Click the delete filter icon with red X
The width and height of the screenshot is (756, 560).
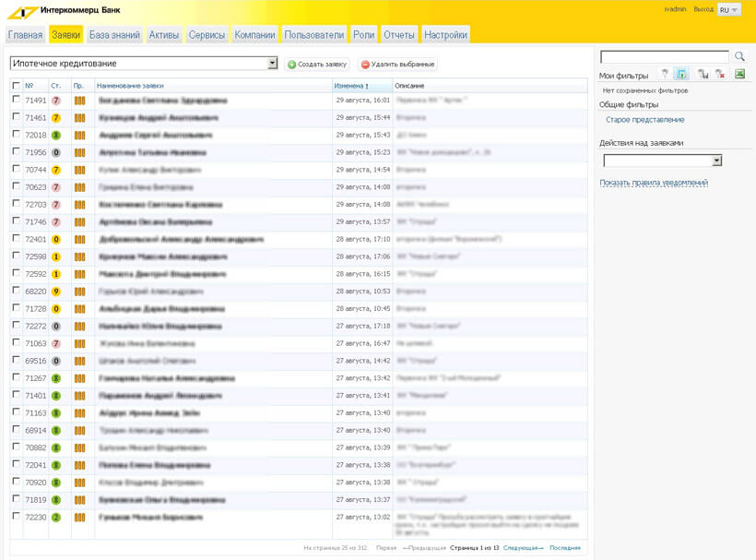click(x=720, y=75)
